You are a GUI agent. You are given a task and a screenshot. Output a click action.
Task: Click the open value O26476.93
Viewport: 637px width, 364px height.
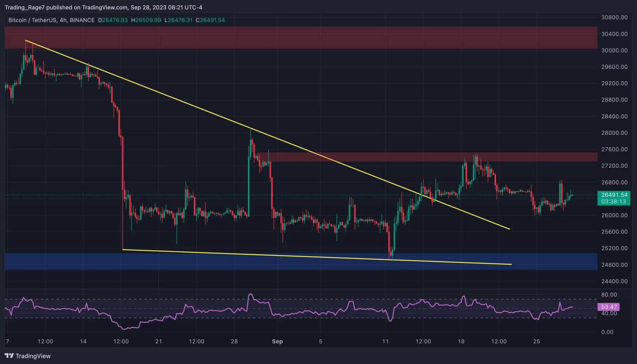[x=112, y=20]
